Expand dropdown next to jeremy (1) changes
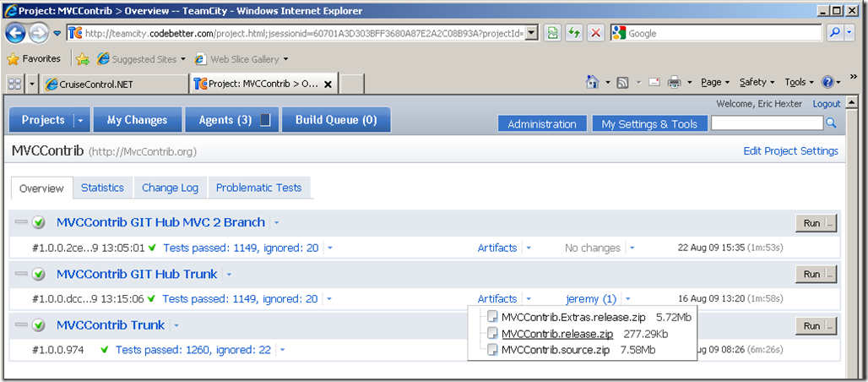 pyautogui.click(x=628, y=299)
